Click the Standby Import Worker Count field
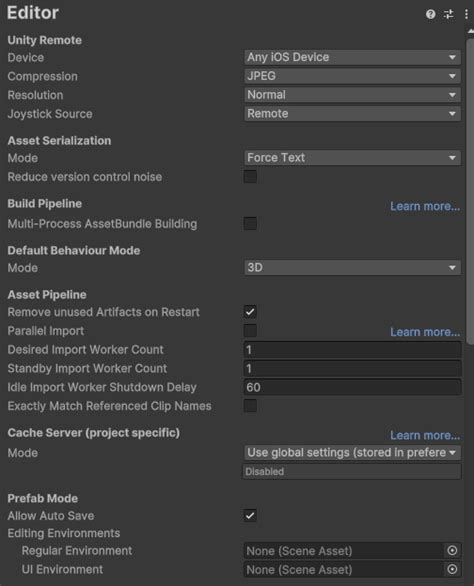 point(352,368)
